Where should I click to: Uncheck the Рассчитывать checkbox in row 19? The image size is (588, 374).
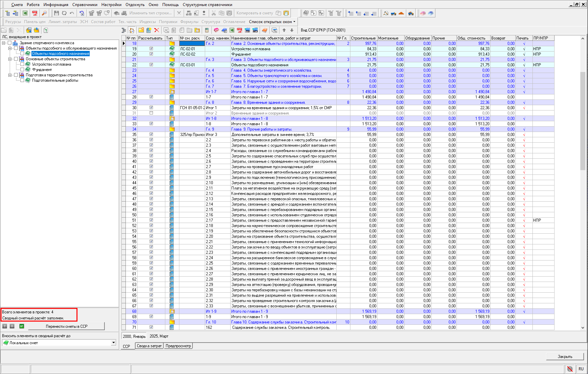tap(151, 49)
